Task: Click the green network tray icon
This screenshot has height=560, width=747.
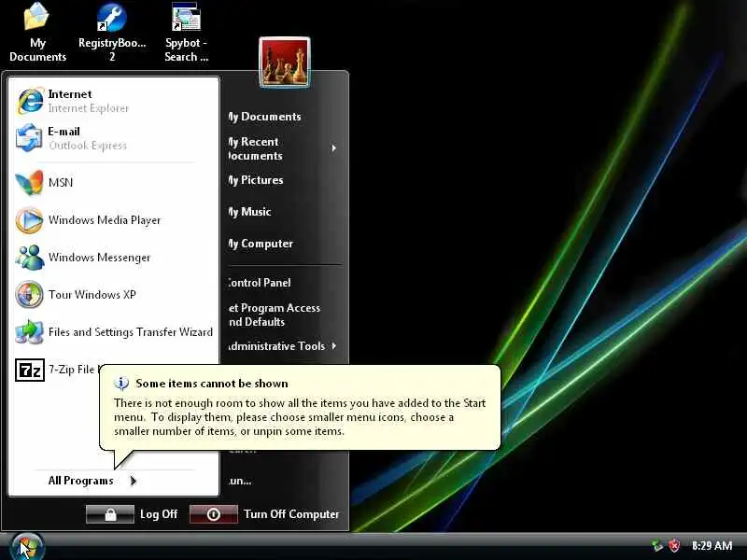Action: 657,546
